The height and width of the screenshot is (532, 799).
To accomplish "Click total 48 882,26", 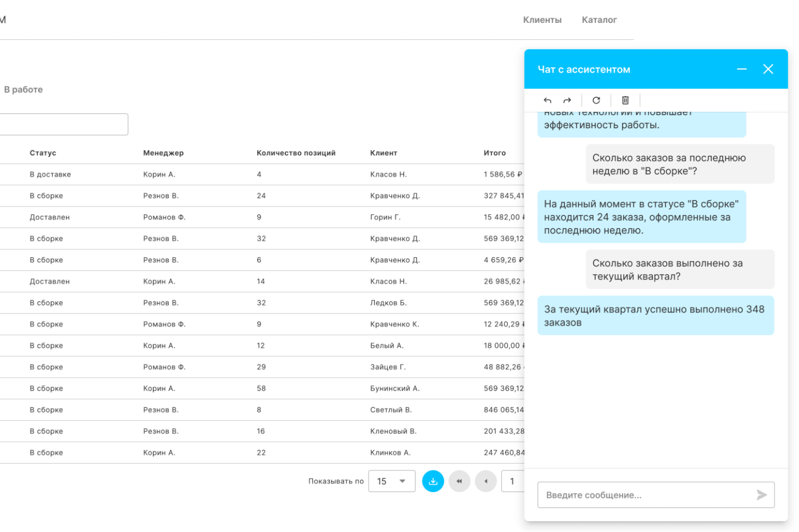I will click(503, 367).
